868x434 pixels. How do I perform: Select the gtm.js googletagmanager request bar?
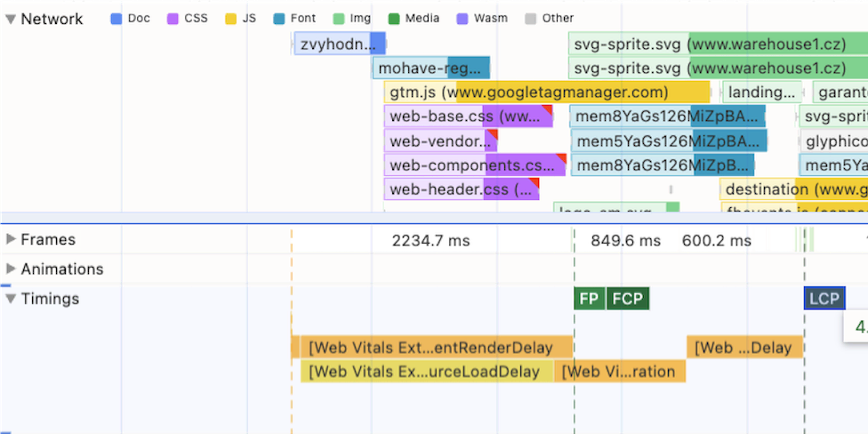click(x=546, y=92)
